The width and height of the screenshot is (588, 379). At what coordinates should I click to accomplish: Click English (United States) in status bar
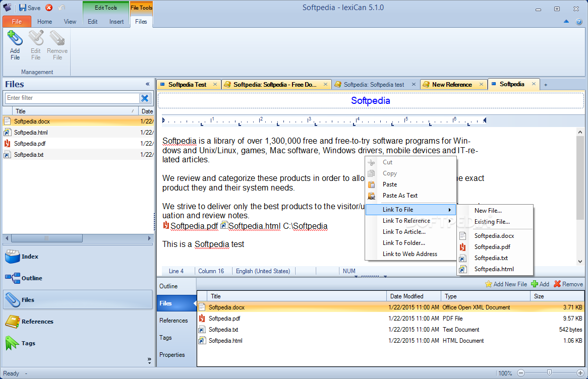point(263,271)
